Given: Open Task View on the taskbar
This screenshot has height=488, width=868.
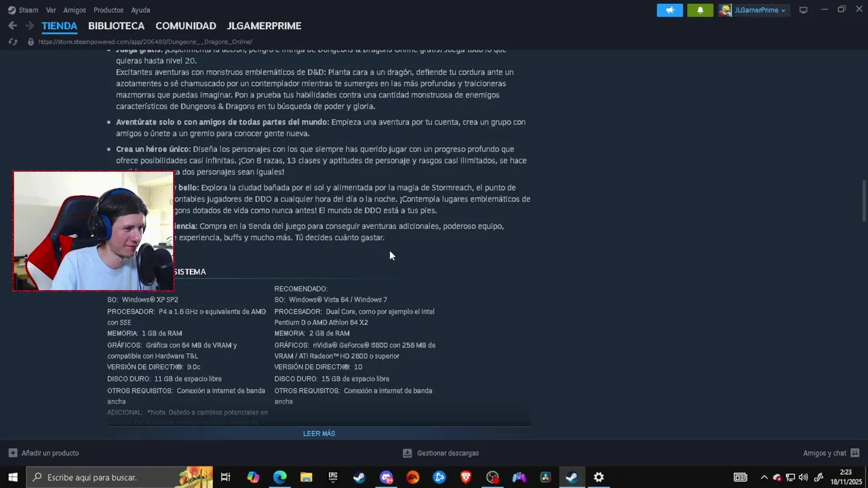Looking at the screenshot, I should point(226,477).
